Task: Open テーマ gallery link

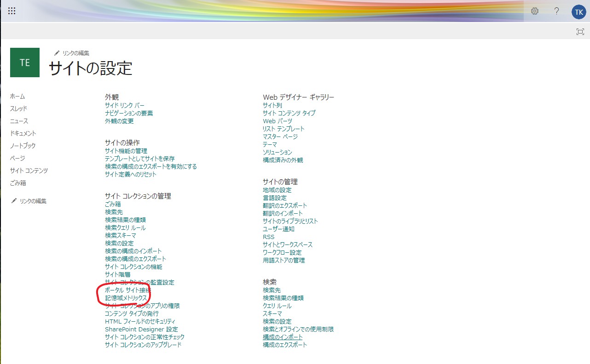Action: (x=270, y=144)
